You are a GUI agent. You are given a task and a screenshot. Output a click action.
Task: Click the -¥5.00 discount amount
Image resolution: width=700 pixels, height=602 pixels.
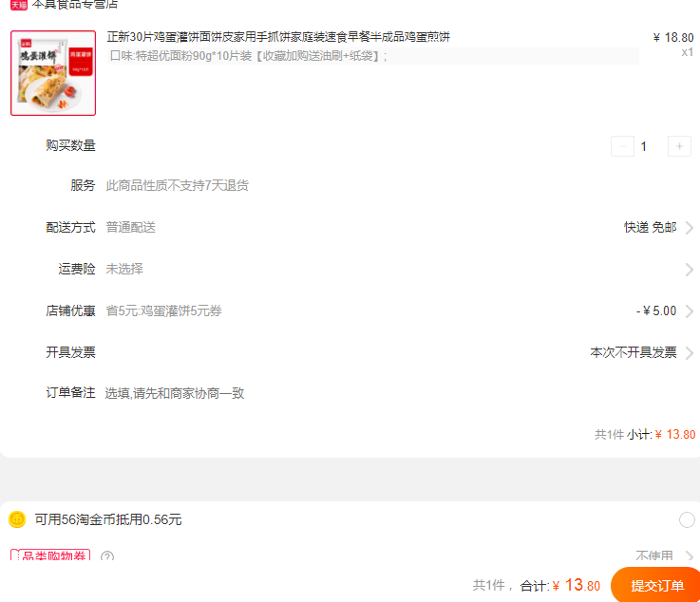click(x=656, y=310)
